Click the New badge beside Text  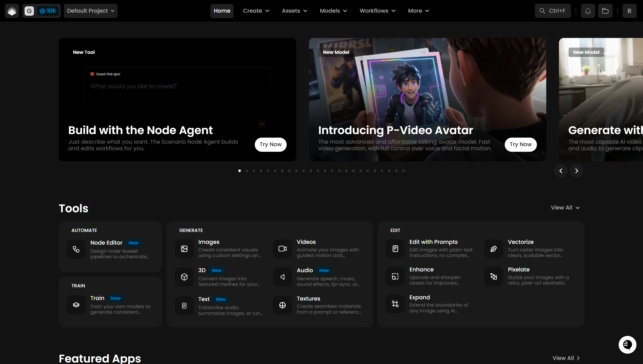pyautogui.click(x=221, y=299)
